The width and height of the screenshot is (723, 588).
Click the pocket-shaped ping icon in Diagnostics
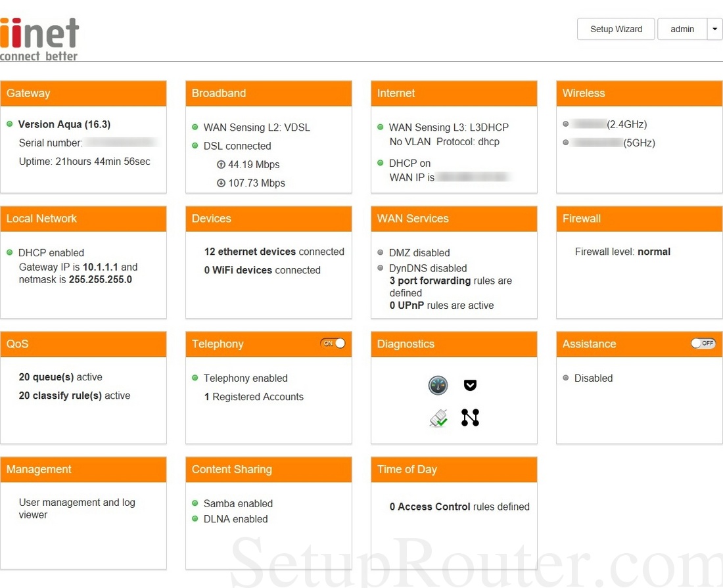(x=470, y=385)
